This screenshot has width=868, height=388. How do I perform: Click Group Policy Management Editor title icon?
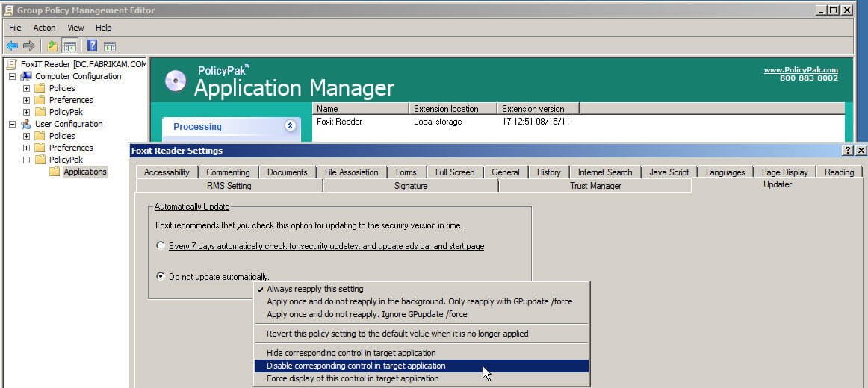click(x=8, y=10)
